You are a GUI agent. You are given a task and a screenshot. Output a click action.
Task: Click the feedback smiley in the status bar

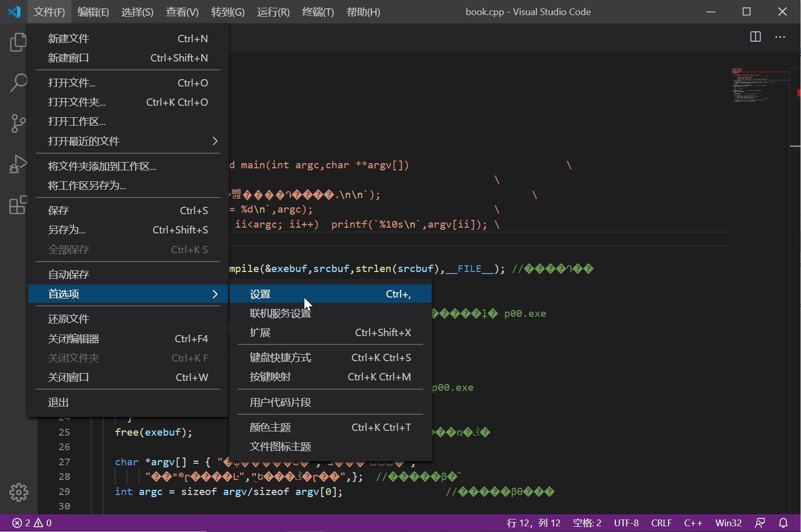(760, 523)
